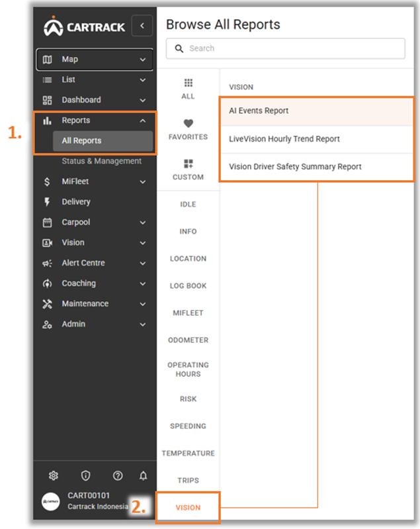Expand the MiFleet menu chevron
This screenshot has width=420, height=529.
pyautogui.click(x=143, y=182)
